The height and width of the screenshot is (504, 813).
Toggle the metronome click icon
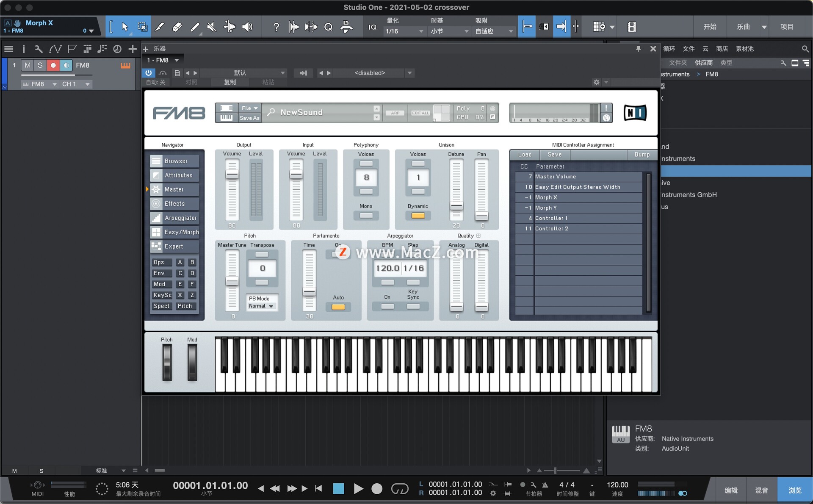click(x=545, y=485)
